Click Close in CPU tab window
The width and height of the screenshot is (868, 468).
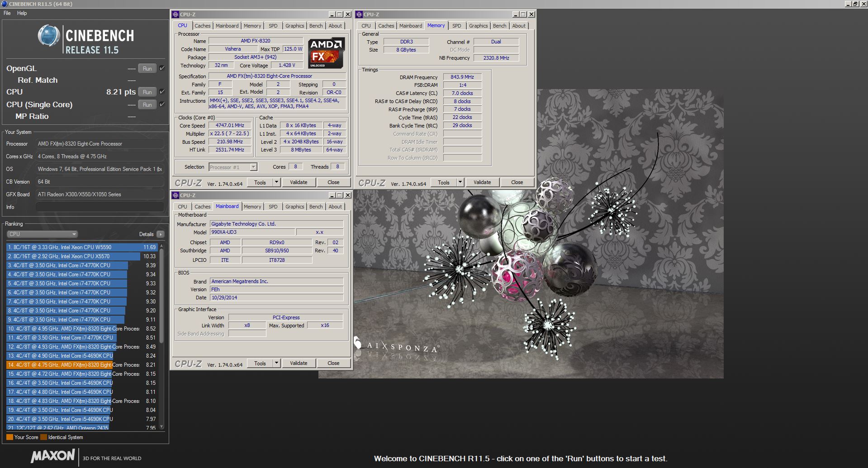click(x=333, y=182)
